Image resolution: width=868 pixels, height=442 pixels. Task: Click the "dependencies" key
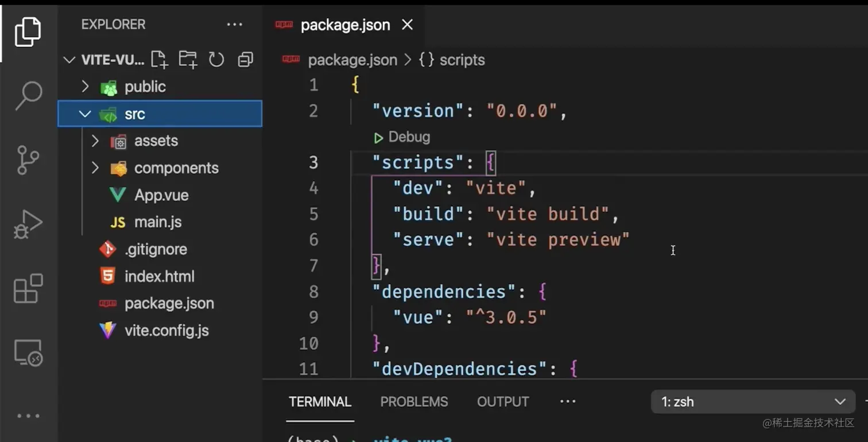444,292
